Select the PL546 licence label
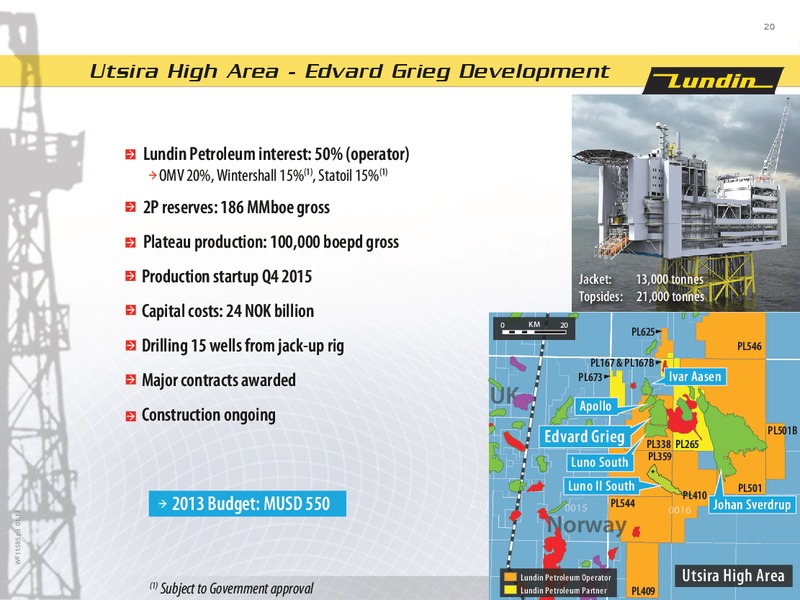This screenshot has height=600, width=800. tap(749, 346)
